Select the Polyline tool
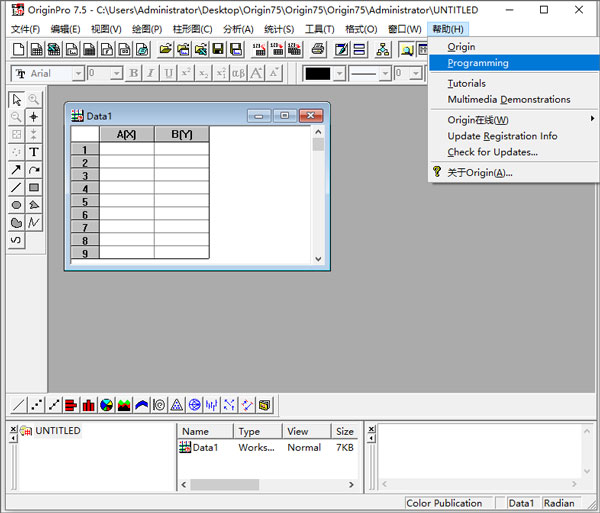600x513 pixels. pyautogui.click(x=34, y=223)
